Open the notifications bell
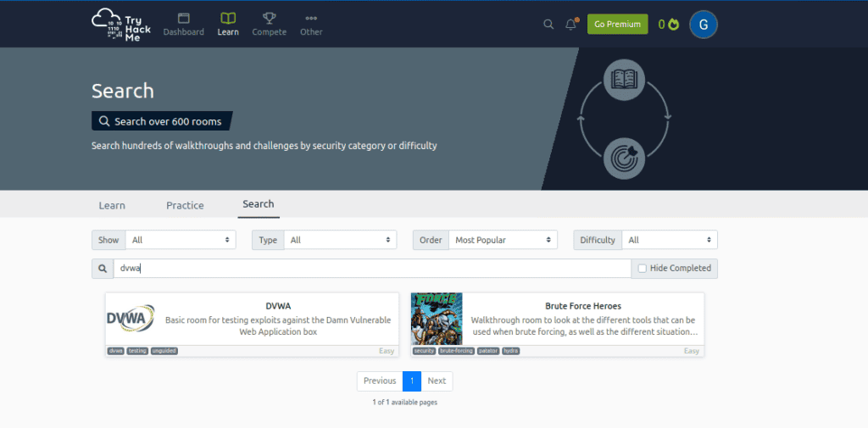 point(570,25)
